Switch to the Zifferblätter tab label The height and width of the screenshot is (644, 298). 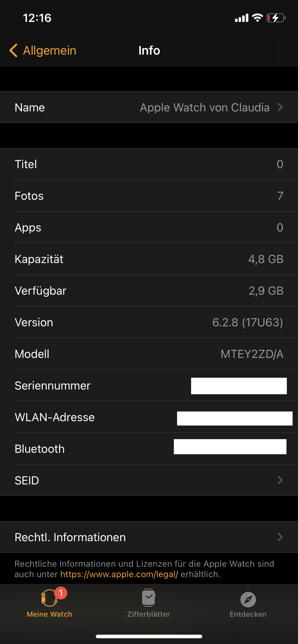point(149,614)
